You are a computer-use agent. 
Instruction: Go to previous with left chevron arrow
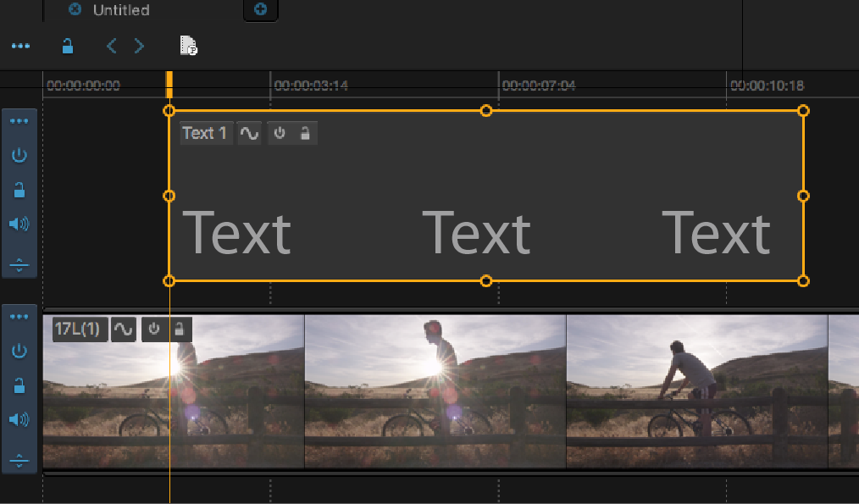point(111,46)
